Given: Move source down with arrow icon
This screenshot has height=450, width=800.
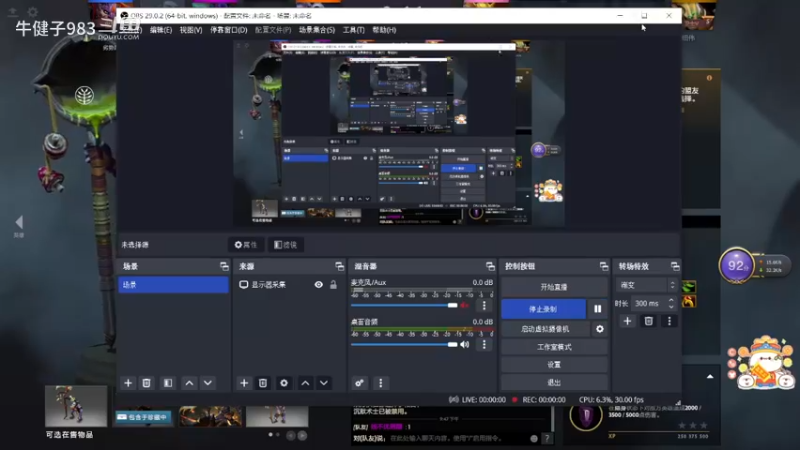Looking at the screenshot, I should tap(324, 383).
